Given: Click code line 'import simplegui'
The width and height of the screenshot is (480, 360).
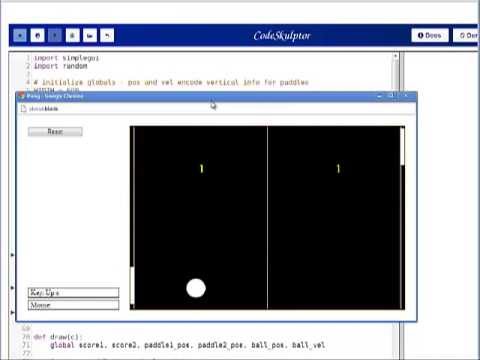Looking at the screenshot, I should pos(66,58).
